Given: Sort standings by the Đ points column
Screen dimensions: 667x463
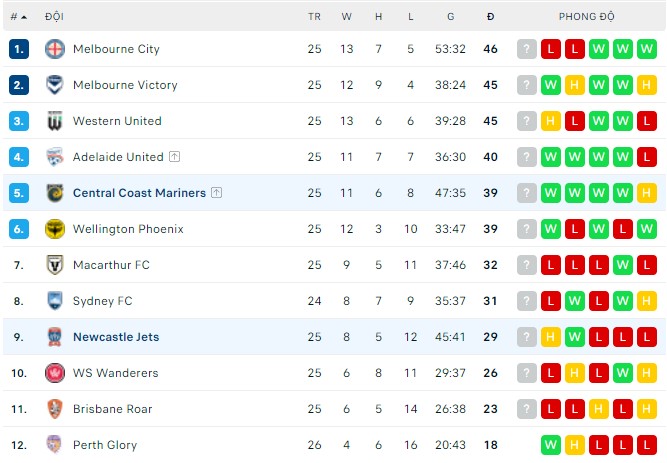Looking at the screenshot, I should [x=490, y=17].
